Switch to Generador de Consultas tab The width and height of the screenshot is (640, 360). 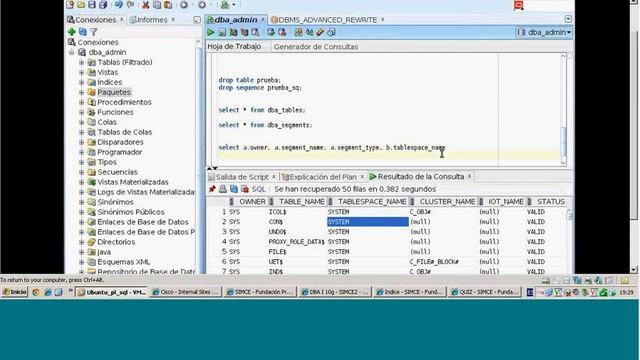click(x=316, y=47)
